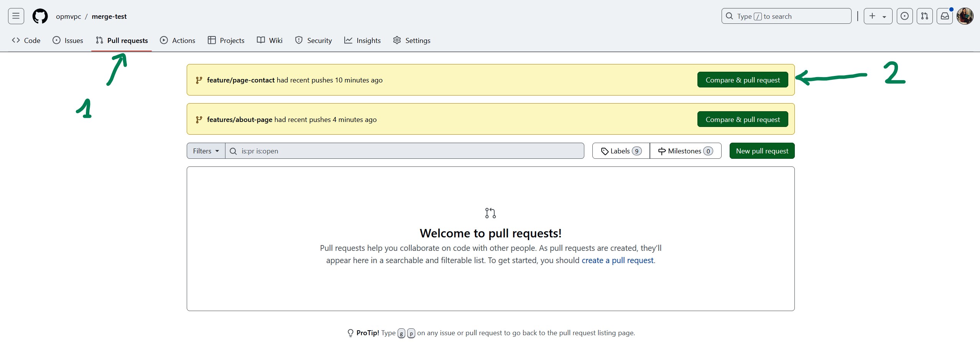The image size is (980, 354).
Task: Open the notifications inbox icon
Action: tap(945, 16)
